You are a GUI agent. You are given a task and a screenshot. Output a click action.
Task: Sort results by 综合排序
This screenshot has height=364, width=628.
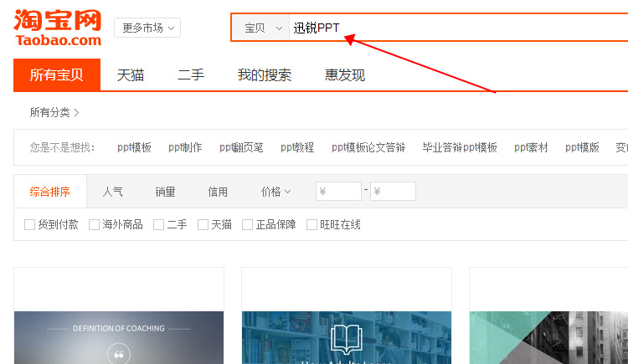(50, 192)
